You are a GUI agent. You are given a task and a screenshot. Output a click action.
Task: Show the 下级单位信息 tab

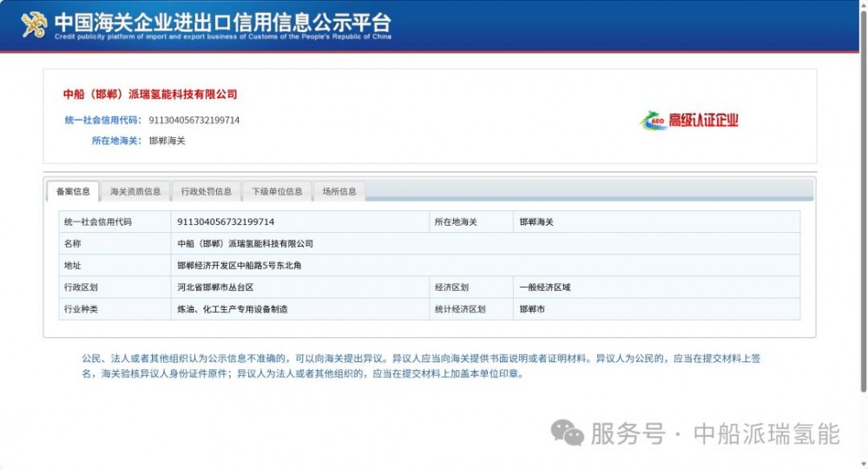pyautogui.click(x=277, y=192)
